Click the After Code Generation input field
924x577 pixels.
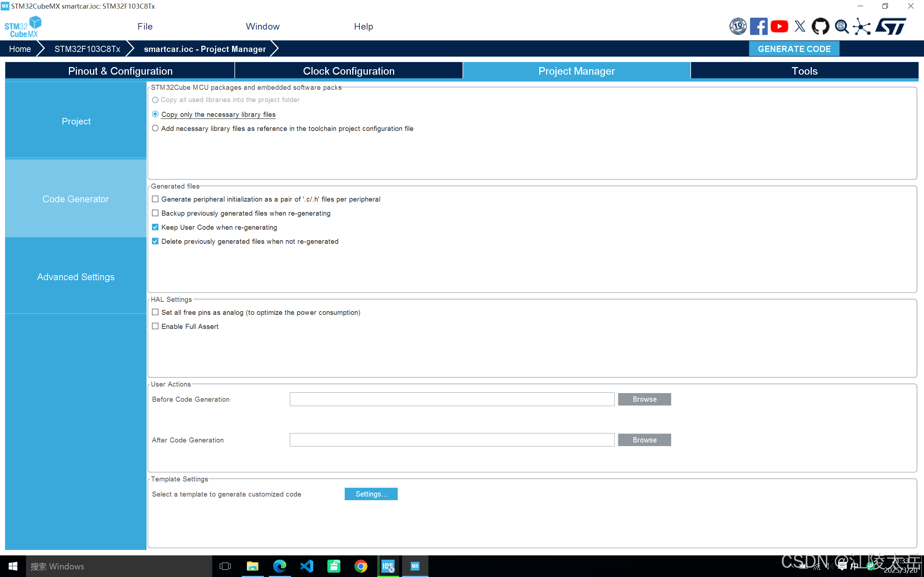coord(452,440)
